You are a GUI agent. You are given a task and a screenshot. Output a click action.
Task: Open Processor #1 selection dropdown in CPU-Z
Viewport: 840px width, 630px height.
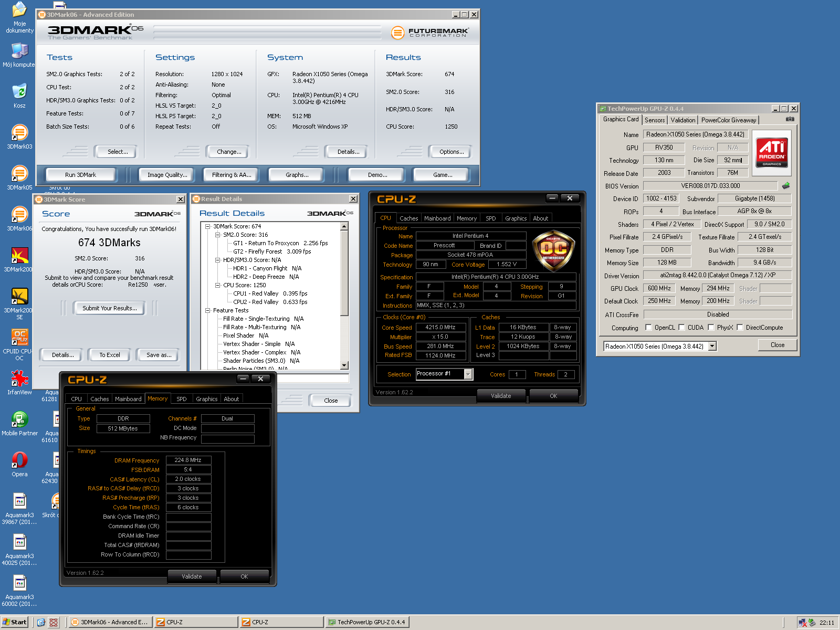click(x=468, y=374)
